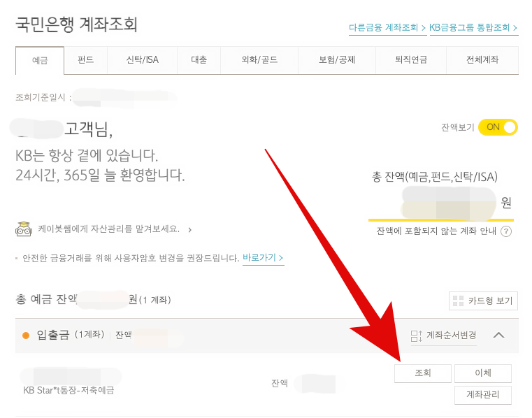The width and height of the screenshot is (532, 418).
Task: Select the 전체계좌 tab
Action: [x=482, y=60]
